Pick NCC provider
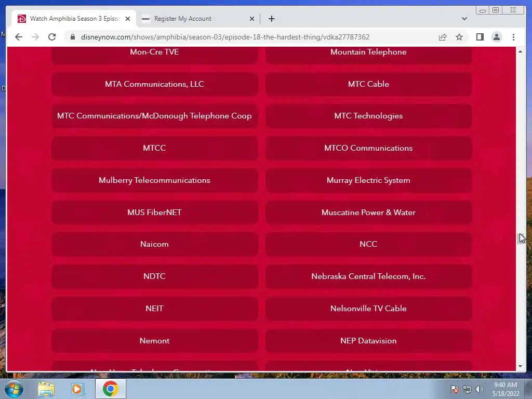This screenshot has width=532, height=399. pyautogui.click(x=368, y=244)
